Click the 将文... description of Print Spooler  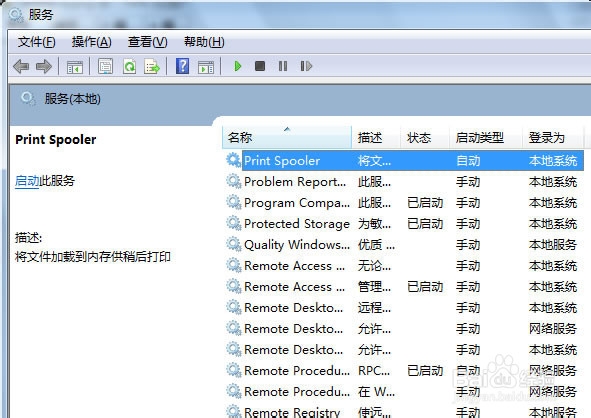click(374, 161)
